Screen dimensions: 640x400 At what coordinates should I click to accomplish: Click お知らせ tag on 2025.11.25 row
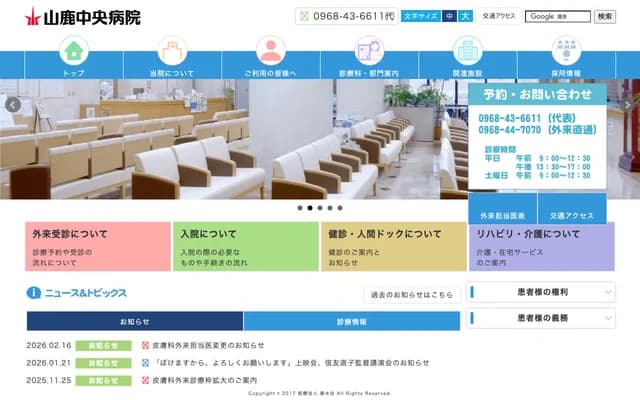pyautogui.click(x=104, y=381)
